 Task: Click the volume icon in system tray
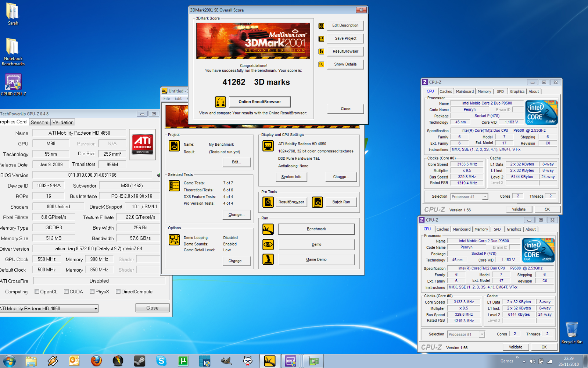pos(532,361)
